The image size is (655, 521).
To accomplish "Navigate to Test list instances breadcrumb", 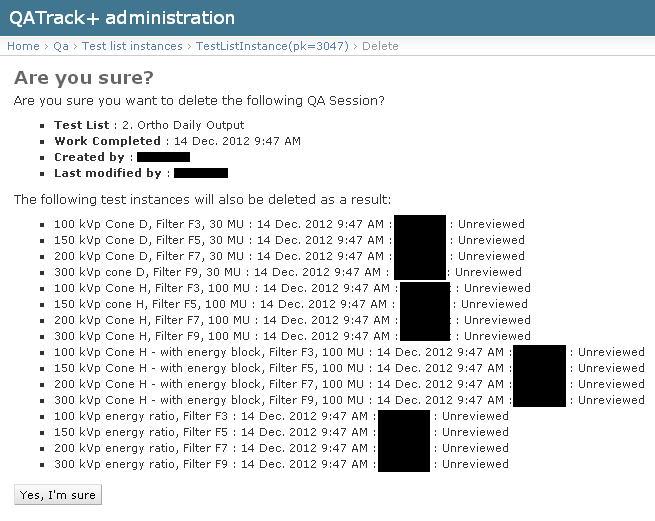I will (x=132, y=46).
